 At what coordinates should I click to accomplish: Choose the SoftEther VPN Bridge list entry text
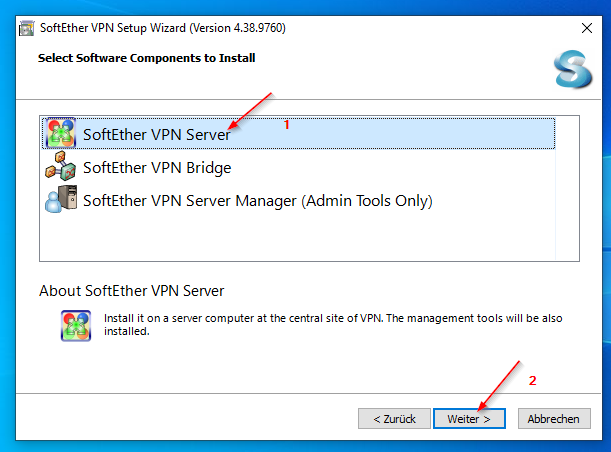157,168
